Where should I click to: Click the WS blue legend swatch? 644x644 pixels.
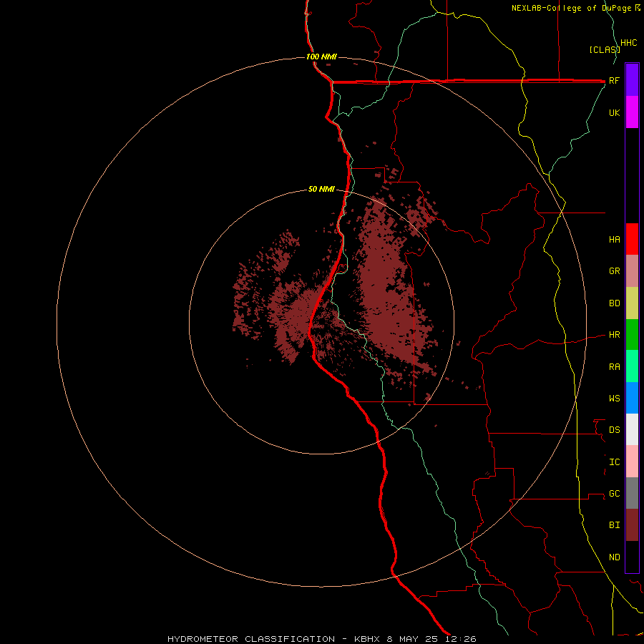632,398
